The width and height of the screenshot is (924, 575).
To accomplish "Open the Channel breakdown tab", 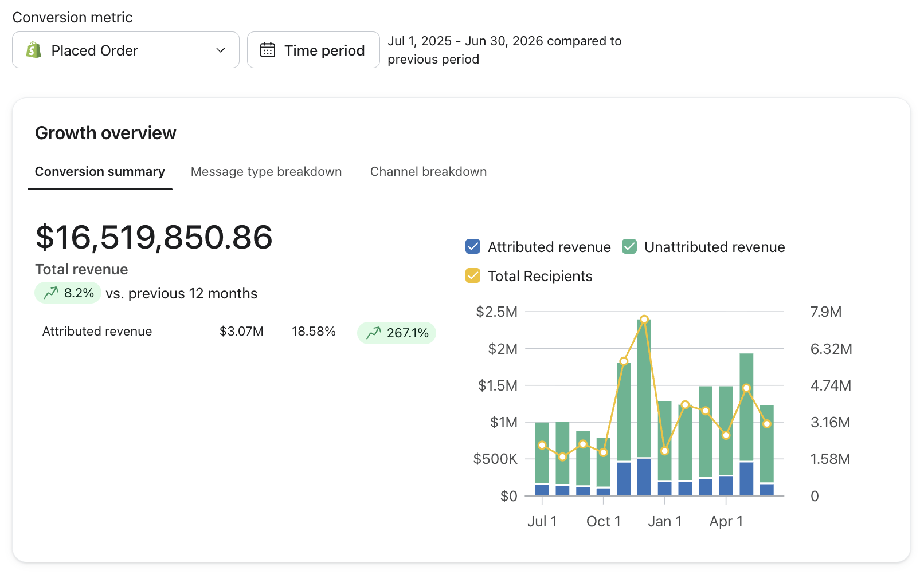I will click(428, 172).
